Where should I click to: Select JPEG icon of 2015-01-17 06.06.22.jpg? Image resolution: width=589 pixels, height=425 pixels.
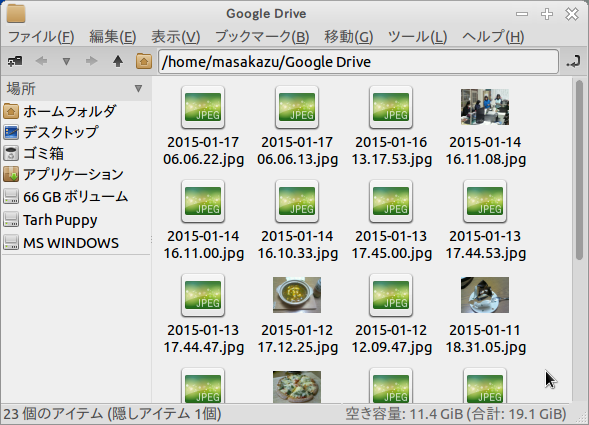tap(203, 107)
